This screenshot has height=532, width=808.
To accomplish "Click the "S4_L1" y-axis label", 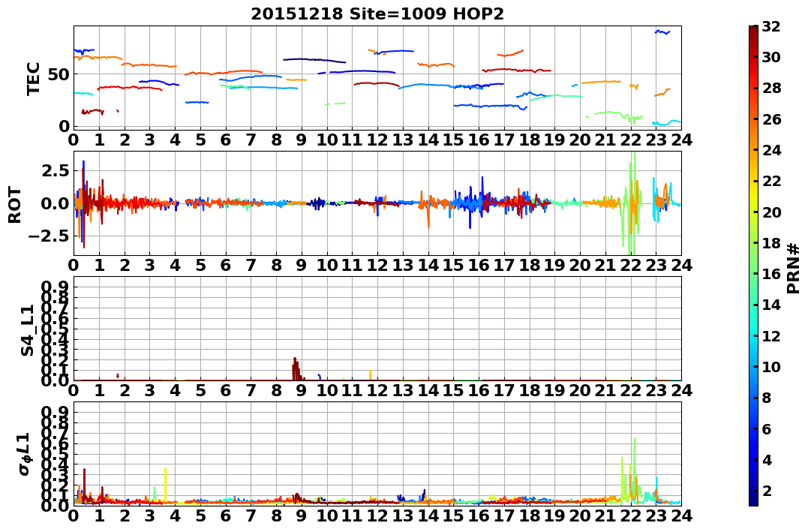I will click(x=27, y=330).
